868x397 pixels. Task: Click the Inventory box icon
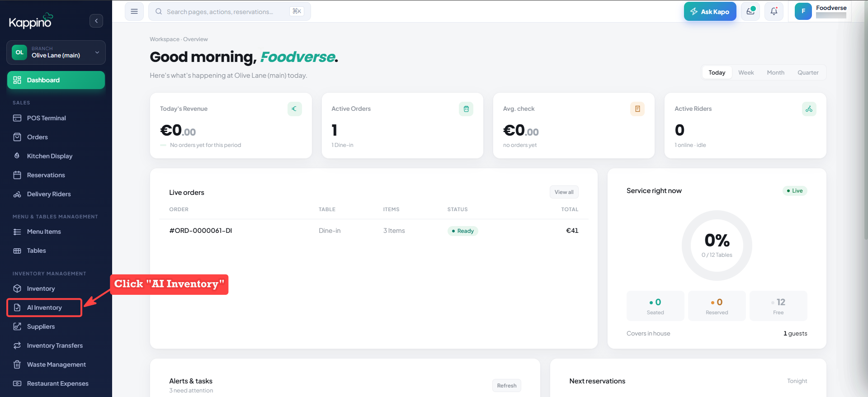tap(17, 288)
